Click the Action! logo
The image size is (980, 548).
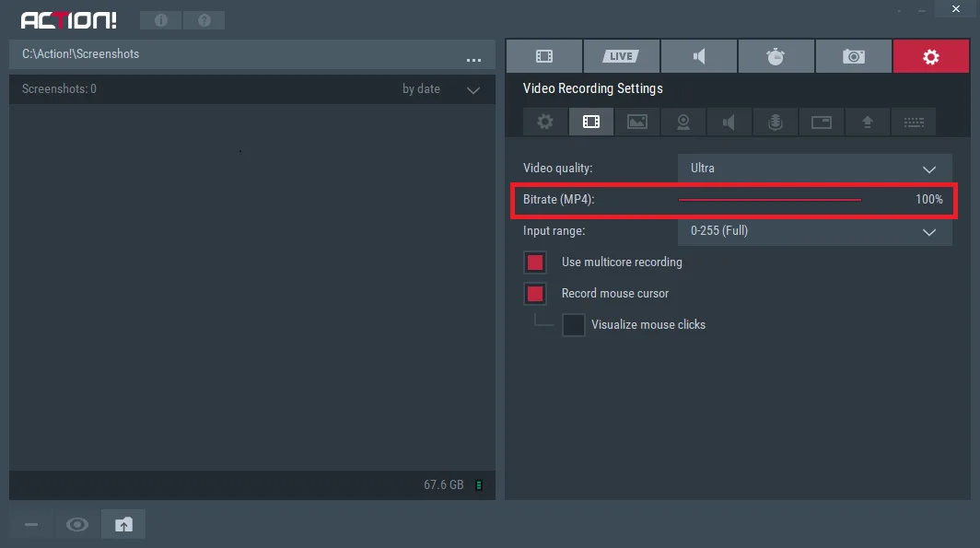point(69,20)
